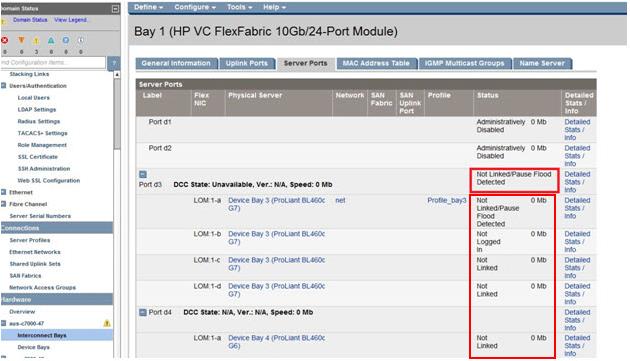Select Server Profiles under Connections

(x=30, y=240)
